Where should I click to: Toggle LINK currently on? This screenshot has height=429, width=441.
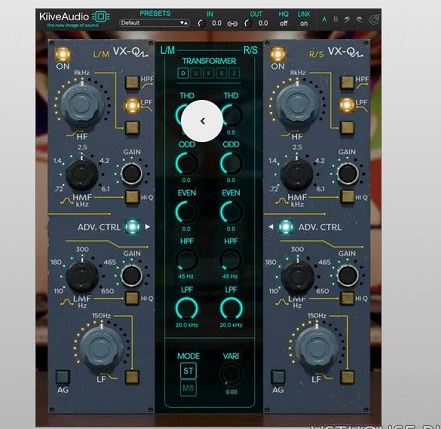(x=304, y=23)
